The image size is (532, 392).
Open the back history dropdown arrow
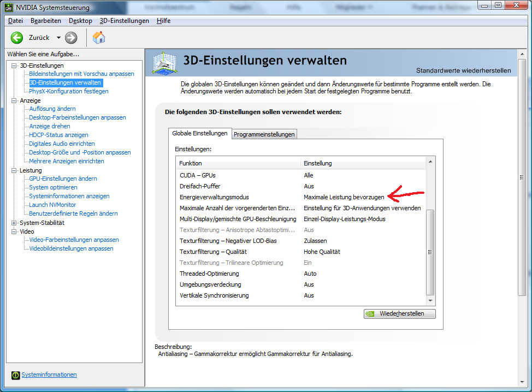(58, 38)
